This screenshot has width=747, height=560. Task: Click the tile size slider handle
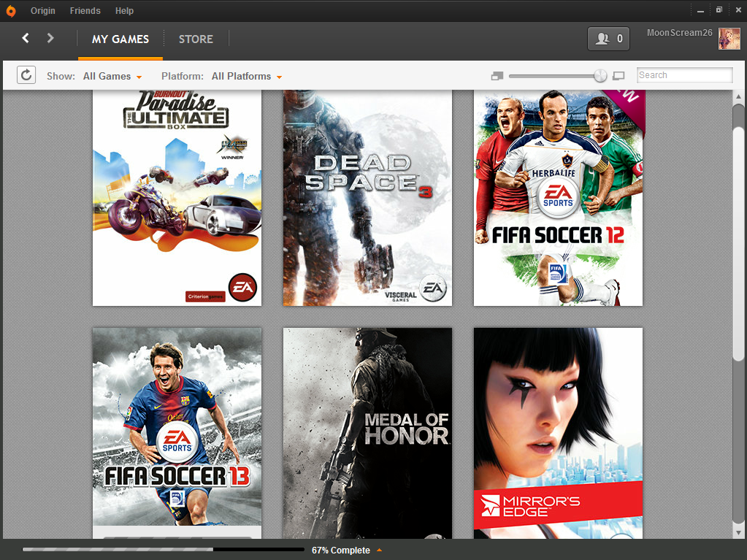coord(600,76)
